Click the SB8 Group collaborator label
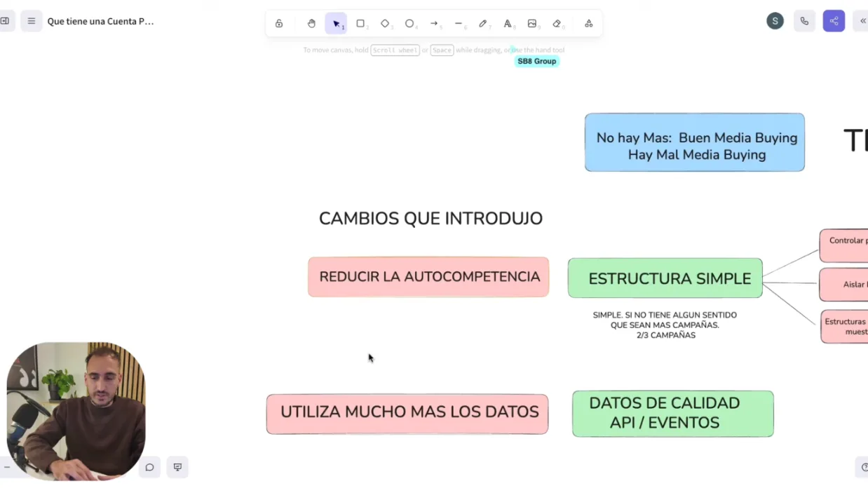Screen dimensions: 868x488 536,61
